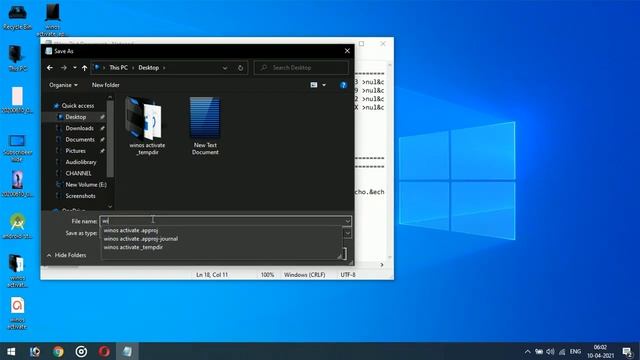The height and width of the screenshot is (360, 640).
Task: Open the recent locations dropdown arrow
Action: 74,68
